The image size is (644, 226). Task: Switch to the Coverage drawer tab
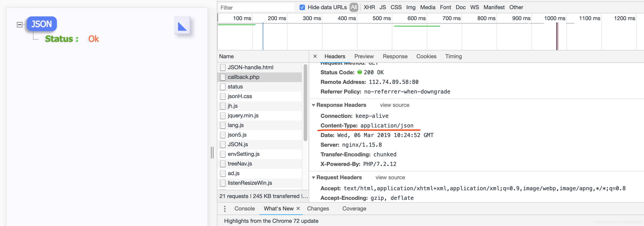[x=354, y=209]
